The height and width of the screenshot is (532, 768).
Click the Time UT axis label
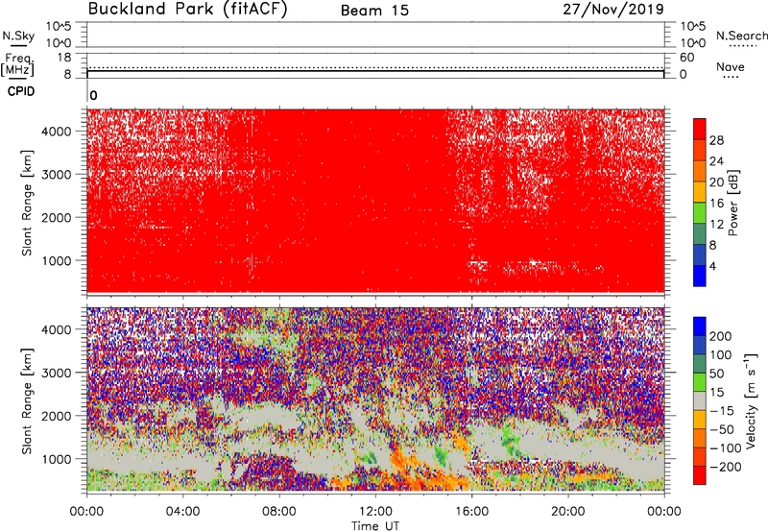pyautogui.click(x=375, y=526)
